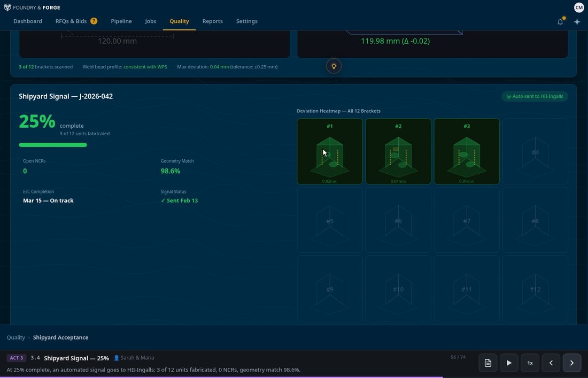Click the sparkle AI assistant icon

coord(577,22)
